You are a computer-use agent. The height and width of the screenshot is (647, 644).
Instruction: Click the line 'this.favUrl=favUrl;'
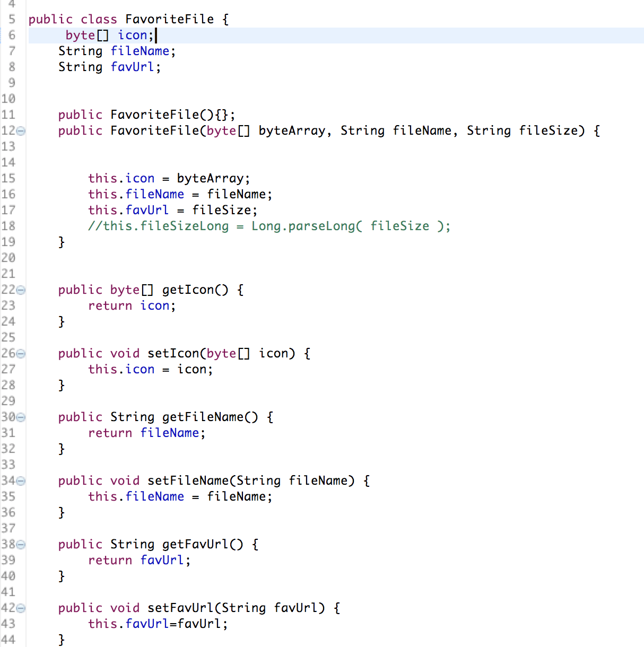[x=158, y=624]
